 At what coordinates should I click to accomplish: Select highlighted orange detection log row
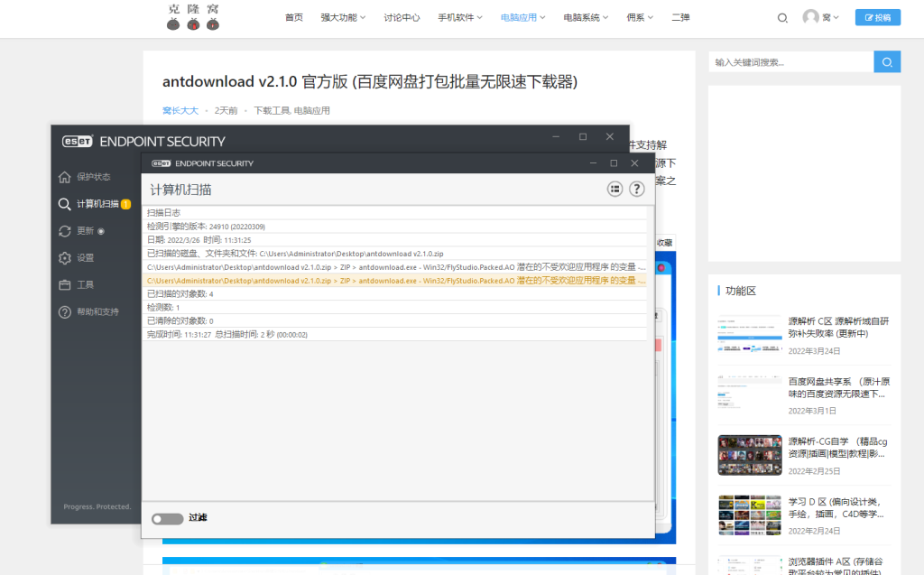point(395,281)
